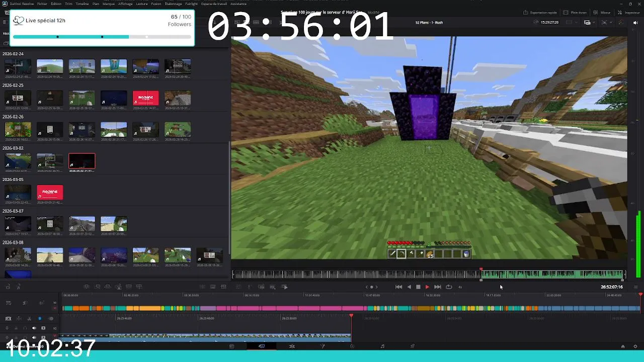This screenshot has width=644, height=362.
Task: Toggle the audio-only music note icon
Action: click(x=19, y=287)
